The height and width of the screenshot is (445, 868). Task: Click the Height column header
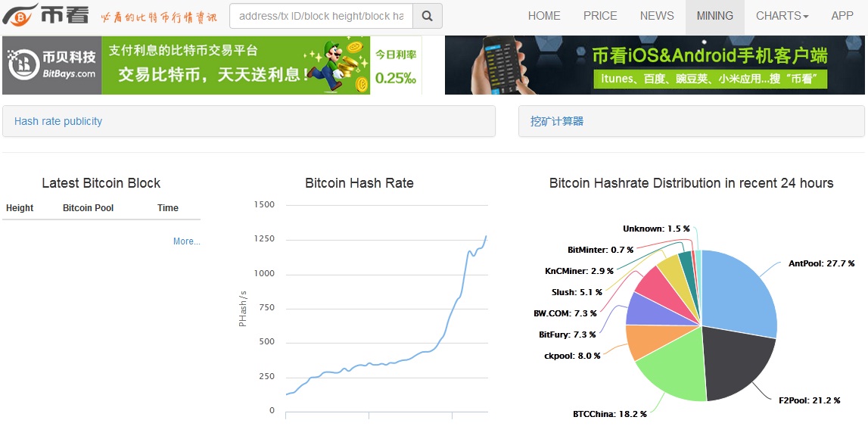[x=20, y=208]
